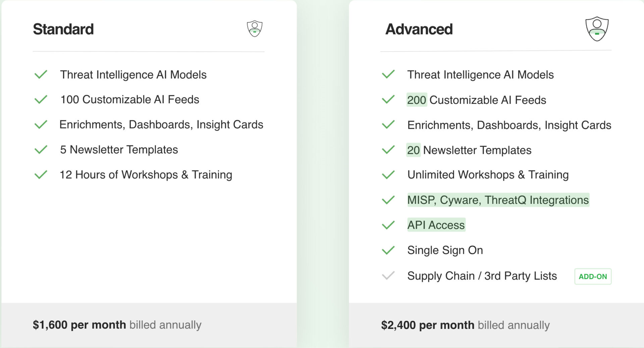Click checkmark next to Single Sign On
Screen dimensions: 644x348
point(388,250)
